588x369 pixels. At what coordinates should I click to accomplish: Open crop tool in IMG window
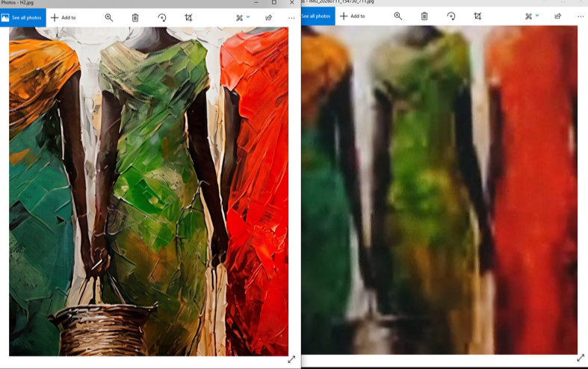477,16
